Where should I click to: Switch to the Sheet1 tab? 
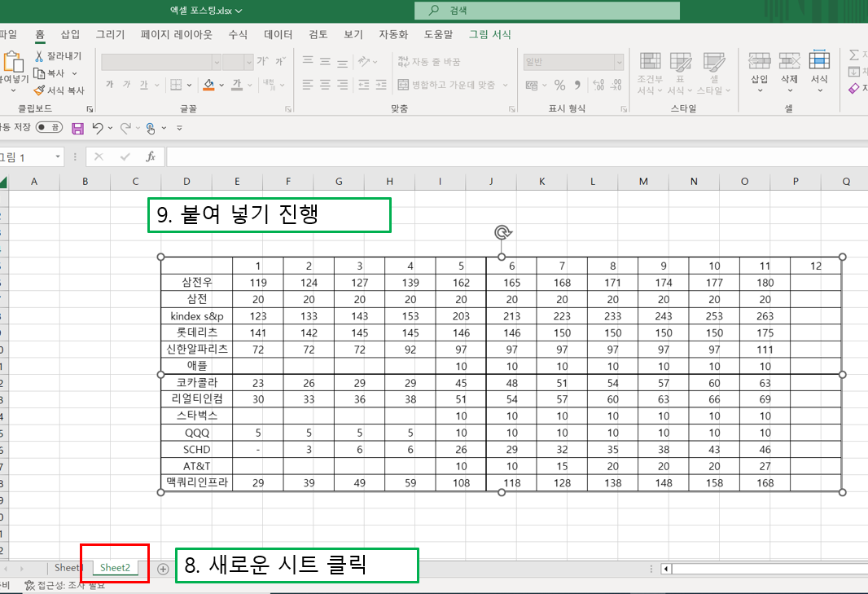coord(68,568)
